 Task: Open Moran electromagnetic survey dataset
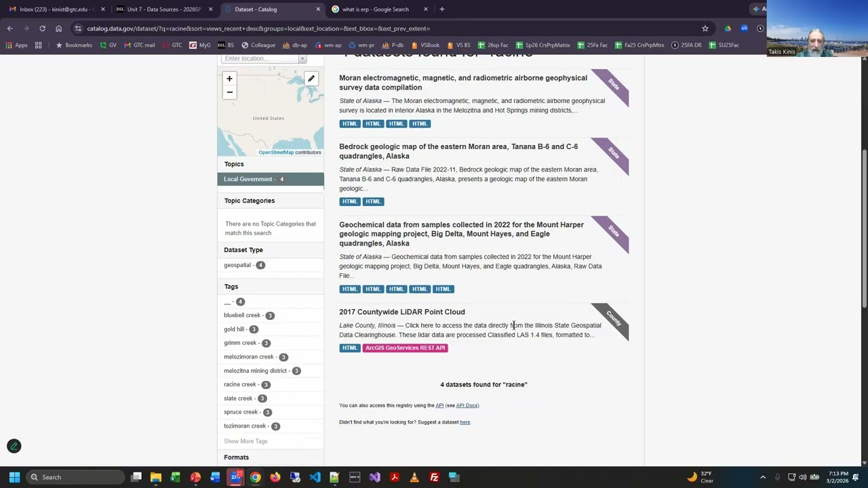coord(463,83)
